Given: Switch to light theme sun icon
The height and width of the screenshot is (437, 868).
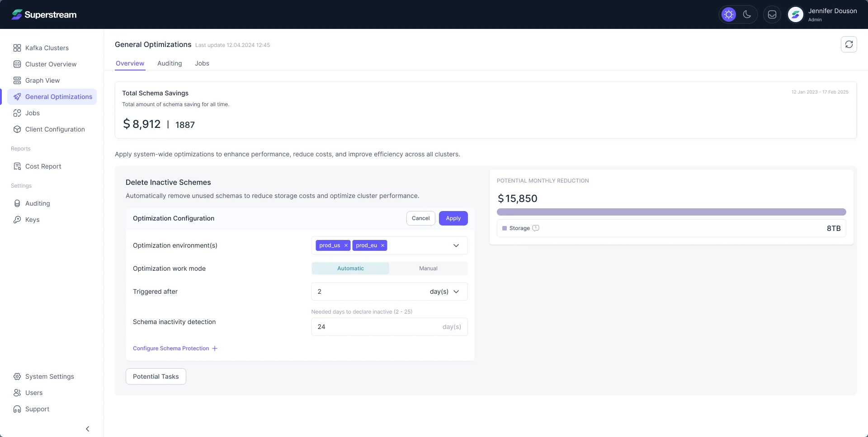Looking at the screenshot, I should coord(729,14).
